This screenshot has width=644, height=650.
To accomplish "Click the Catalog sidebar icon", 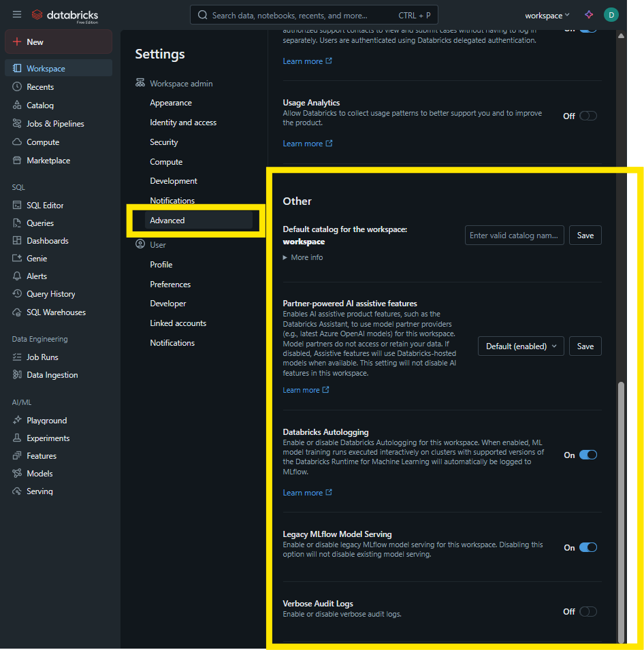I will tap(17, 105).
